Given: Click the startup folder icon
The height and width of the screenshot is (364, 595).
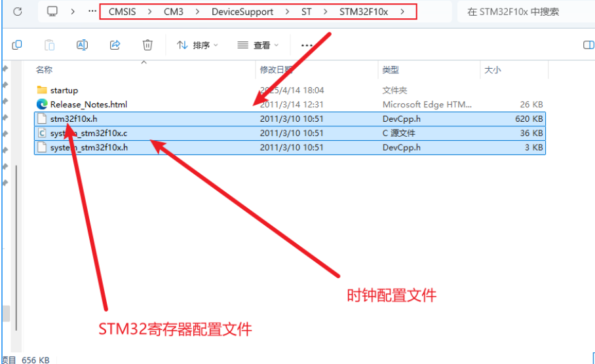Looking at the screenshot, I should coord(42,90).
